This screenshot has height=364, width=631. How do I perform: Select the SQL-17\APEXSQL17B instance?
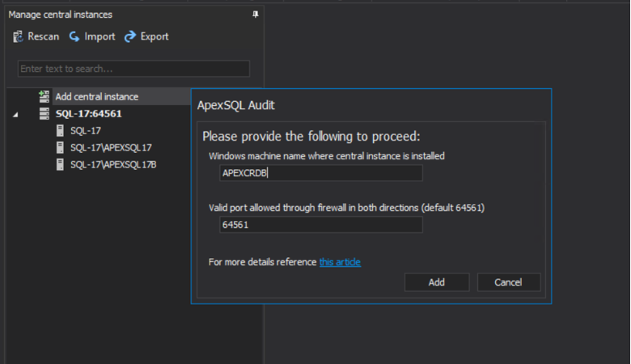point(113,164)
